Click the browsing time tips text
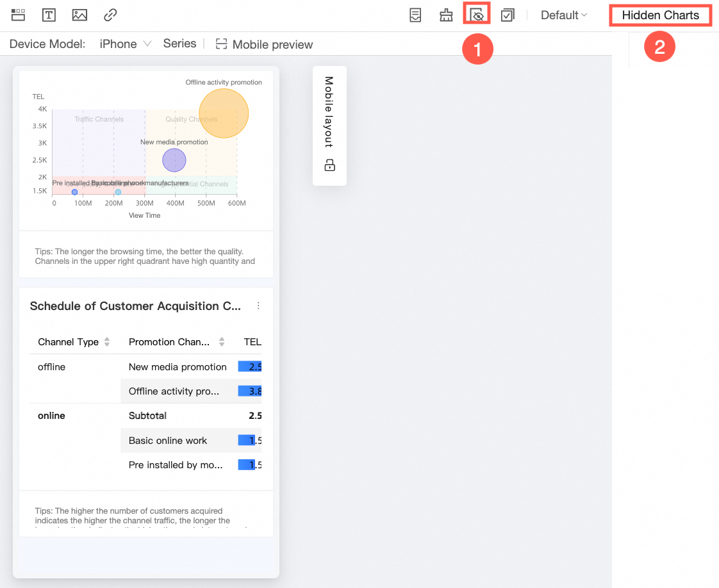This screenshot has width=719, height=588. click(145, 257)
